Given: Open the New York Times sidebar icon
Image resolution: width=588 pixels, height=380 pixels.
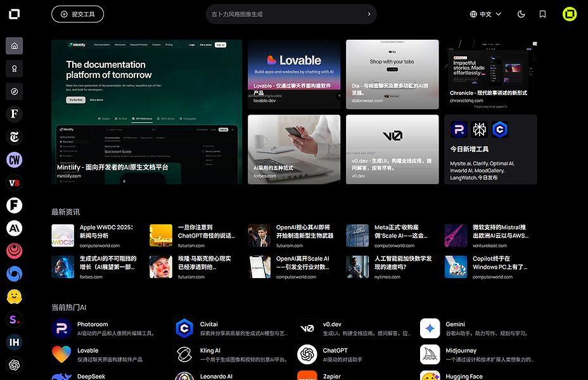Looking at the screenshot, I should point(14,137).
